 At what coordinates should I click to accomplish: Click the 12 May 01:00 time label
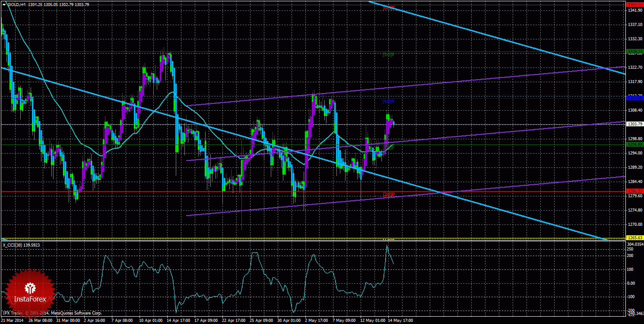(x=372, y=321)
